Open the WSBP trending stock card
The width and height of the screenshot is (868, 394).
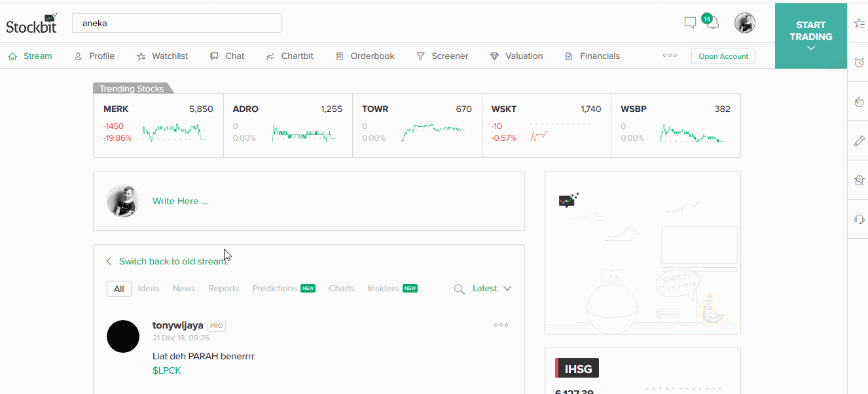(676, 125)
